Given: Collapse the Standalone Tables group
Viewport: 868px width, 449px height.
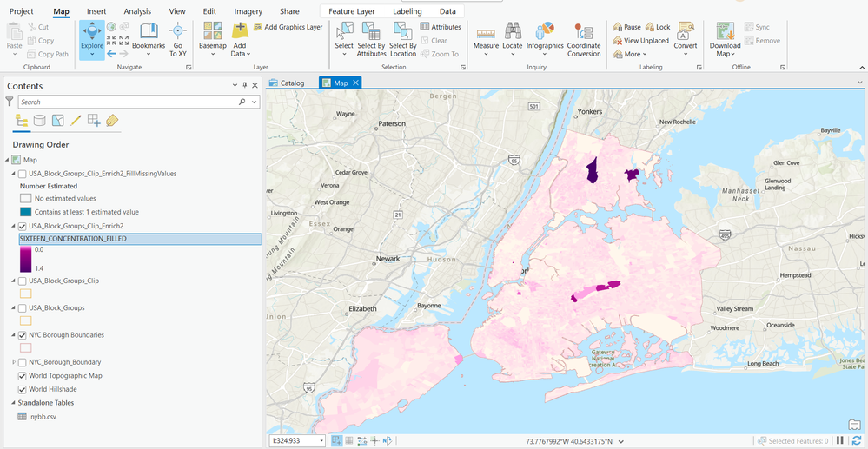Looking at the screenshot, I should click(x=14, y=402).
